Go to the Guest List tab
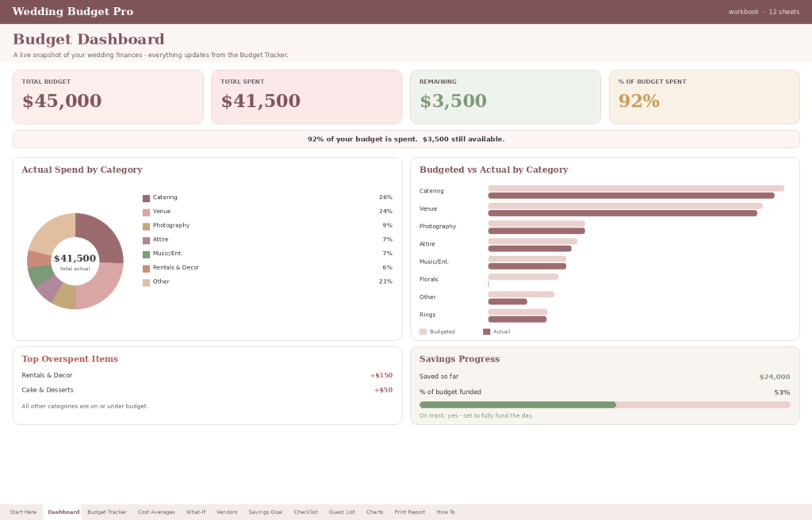Screen dimensions: 812x520 pos(342,512)
